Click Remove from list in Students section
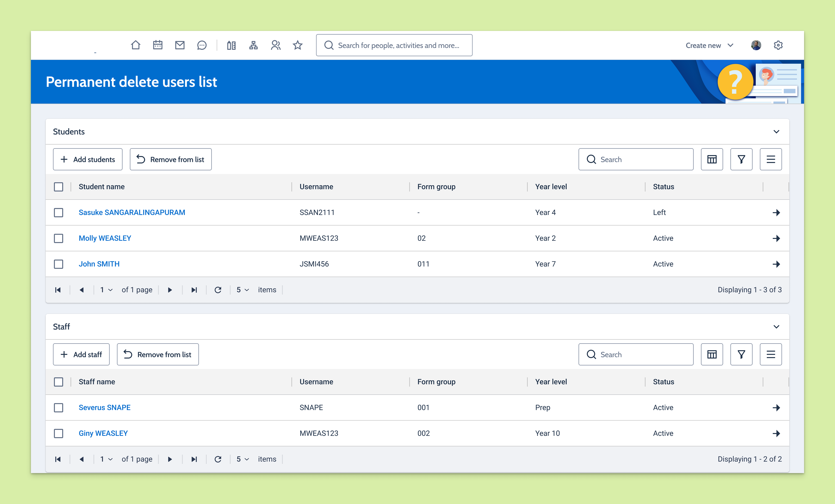 (x=171, y=159)
